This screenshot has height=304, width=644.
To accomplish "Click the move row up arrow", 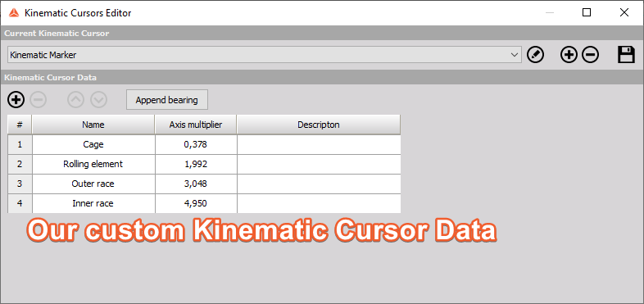I will [x=76, y=99].
